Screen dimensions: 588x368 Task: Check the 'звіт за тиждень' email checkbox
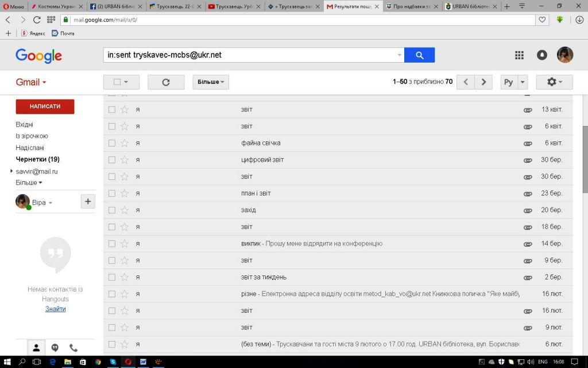(x=112, y=277)
